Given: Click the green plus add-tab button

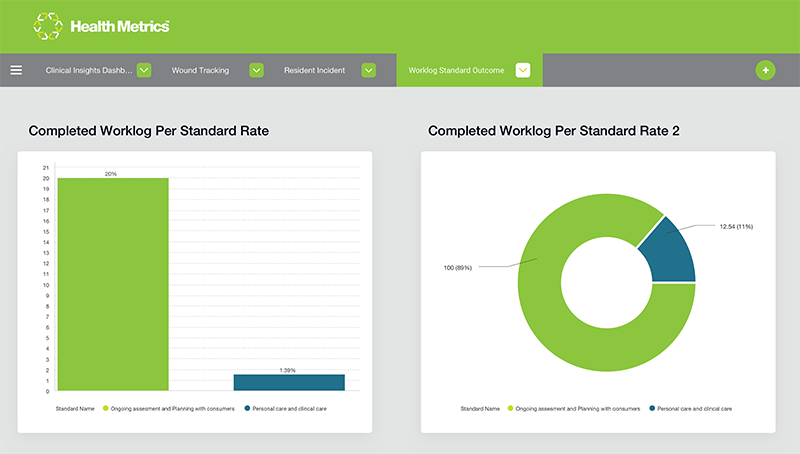Looking at the screenshot, I should pyautogui.click(x=765, y=70).
